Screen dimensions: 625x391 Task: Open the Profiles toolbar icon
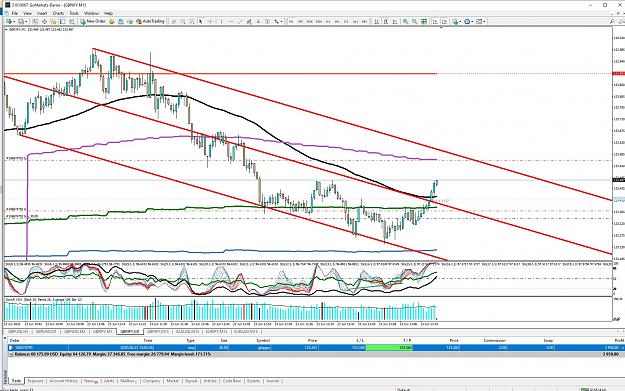[x=21, y=22]
